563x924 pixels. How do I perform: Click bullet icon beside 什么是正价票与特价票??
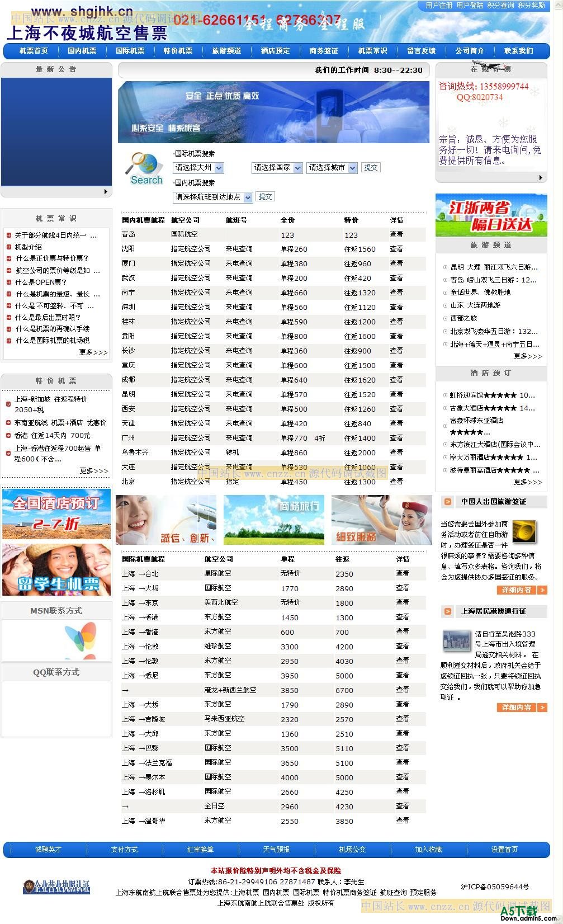pyautogui.click(x=9, y=258)
